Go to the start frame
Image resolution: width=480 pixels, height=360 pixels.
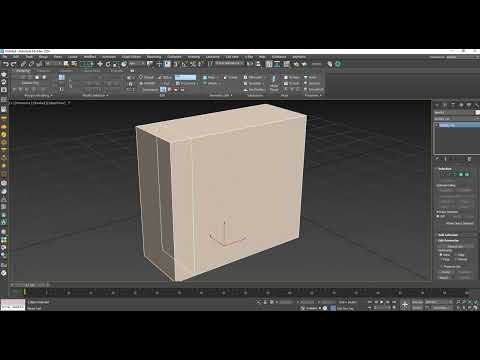point(370,302)
